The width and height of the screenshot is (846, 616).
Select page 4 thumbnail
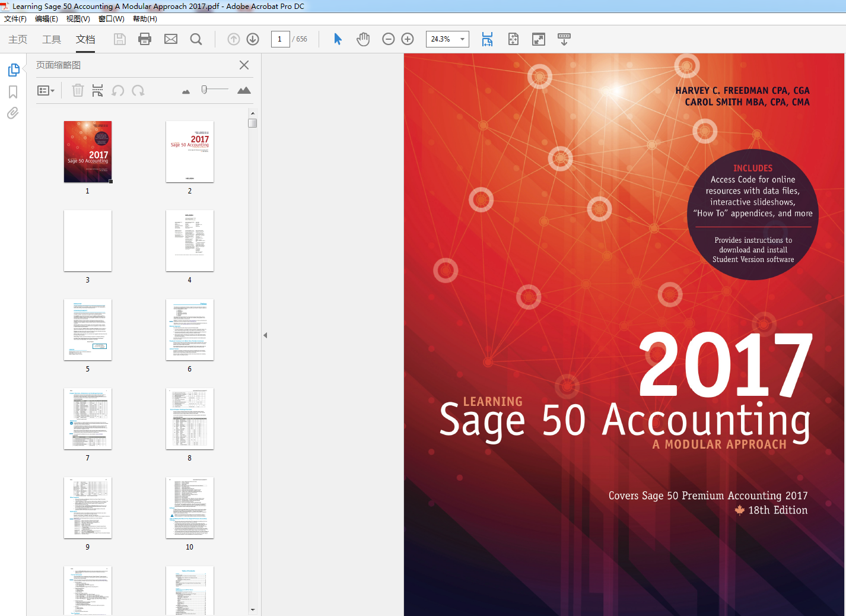(x=190, y=241)
